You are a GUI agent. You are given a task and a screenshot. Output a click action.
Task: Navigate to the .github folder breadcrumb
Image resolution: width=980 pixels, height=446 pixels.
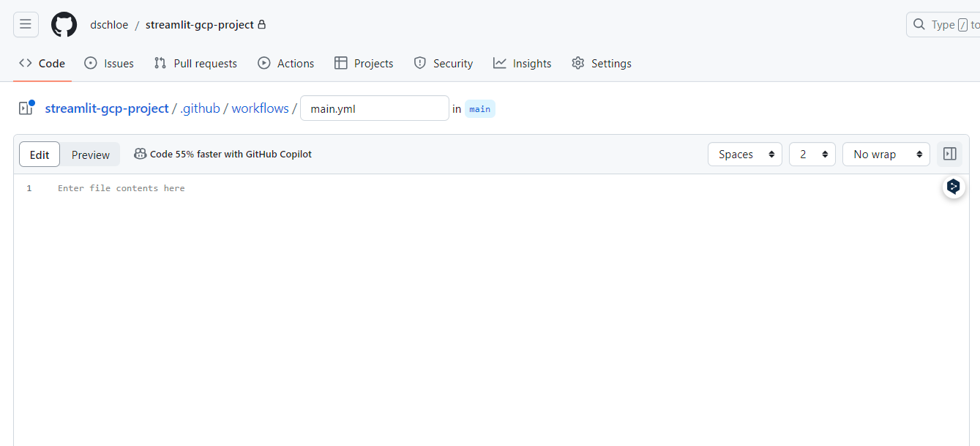click(x=200, y=108)
